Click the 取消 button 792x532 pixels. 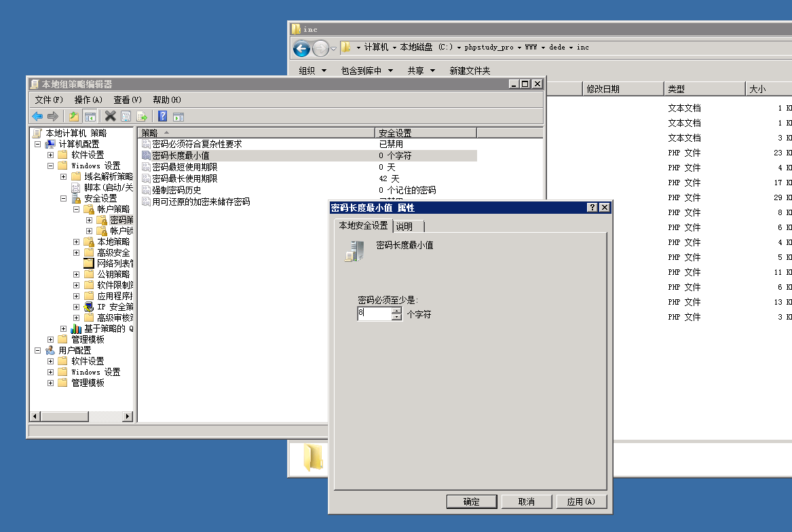(527, 501)
